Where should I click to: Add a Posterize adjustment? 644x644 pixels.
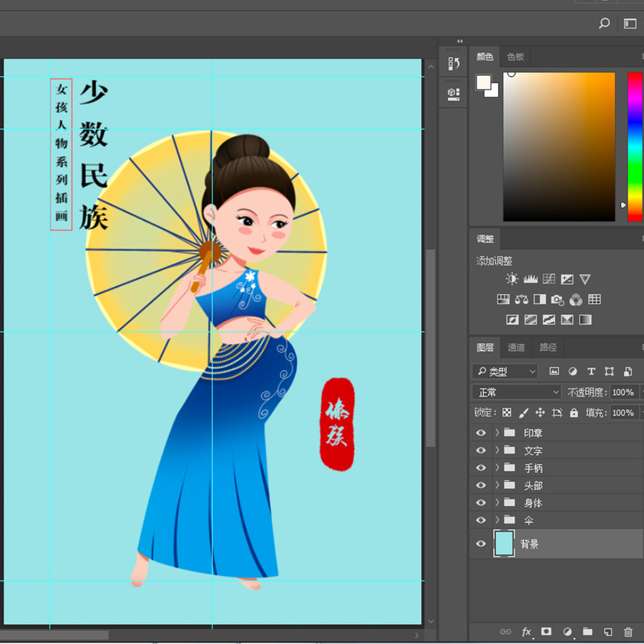coord(531,320)
